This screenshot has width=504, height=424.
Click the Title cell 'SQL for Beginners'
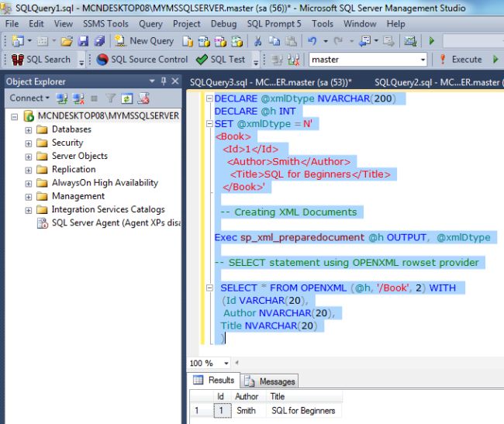(x=303, y=411)
